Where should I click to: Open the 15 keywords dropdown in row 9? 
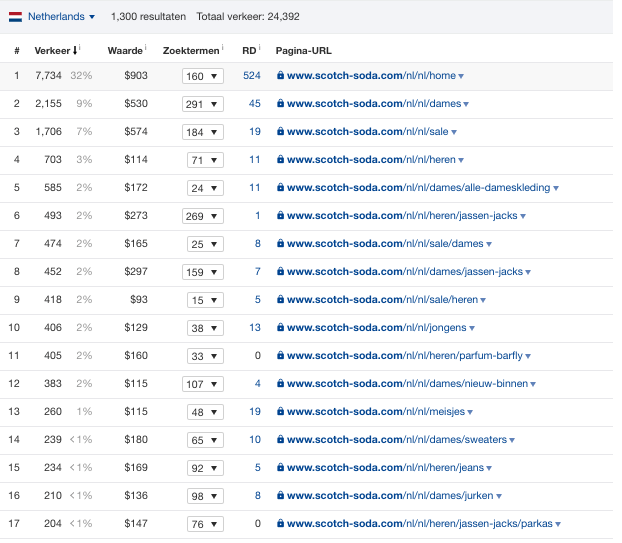click(x=205, y=300)
